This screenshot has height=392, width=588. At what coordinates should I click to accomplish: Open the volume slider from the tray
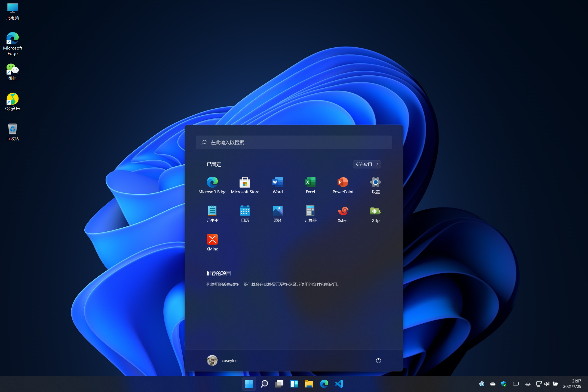(547, 384)
